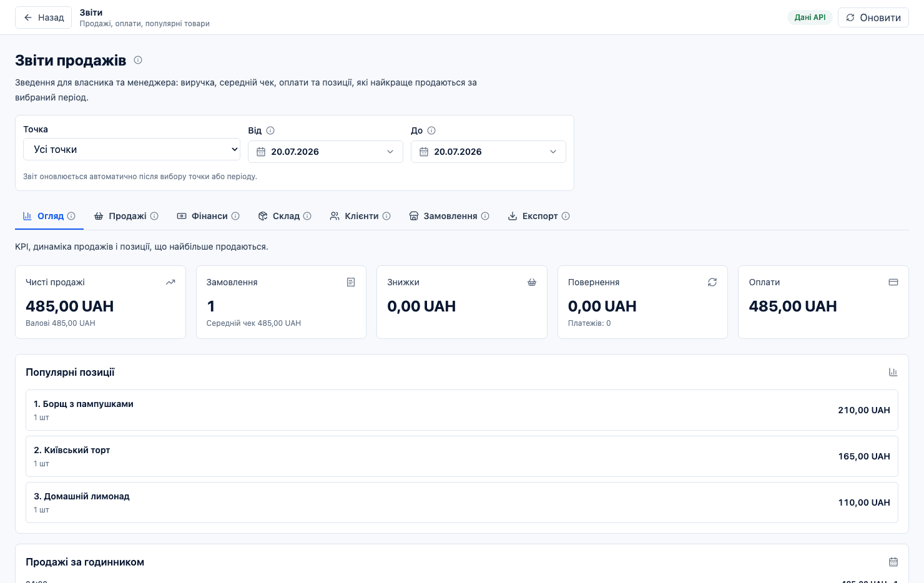Click the info icon next to Від label
This screenshot has width=924, height=583.
[x=270, y=130]
